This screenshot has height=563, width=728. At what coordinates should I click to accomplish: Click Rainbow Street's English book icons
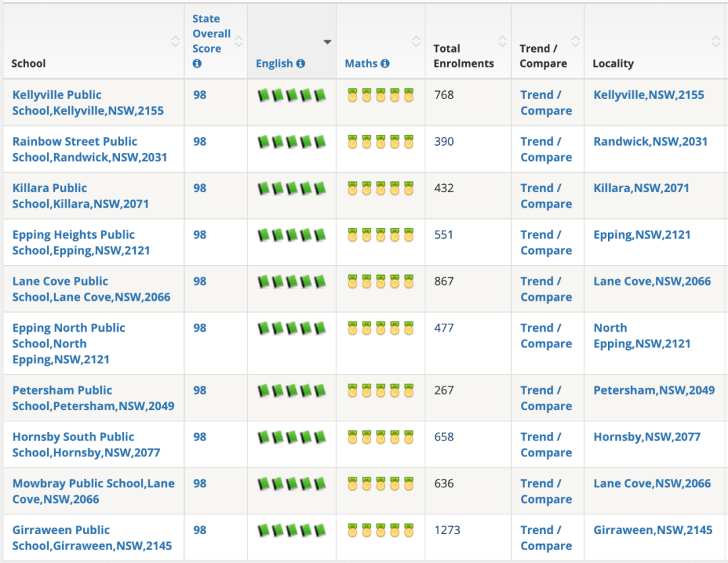[x=292, y=142]
